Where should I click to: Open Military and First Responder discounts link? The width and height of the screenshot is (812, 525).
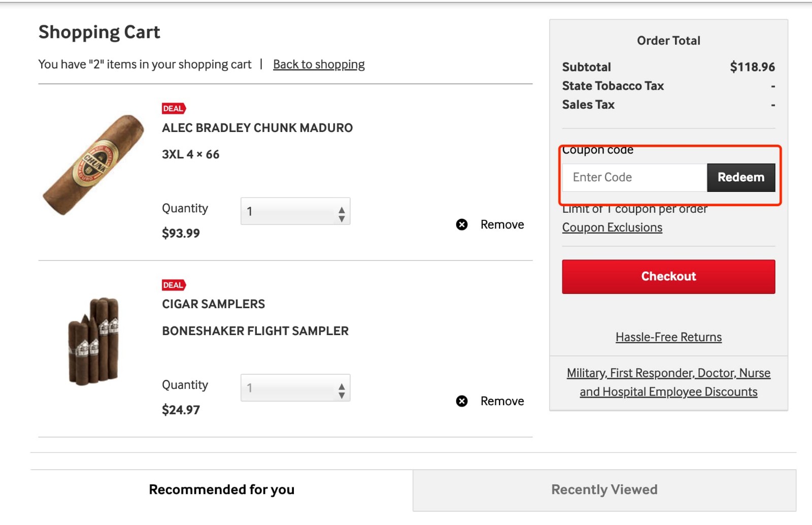668,382
